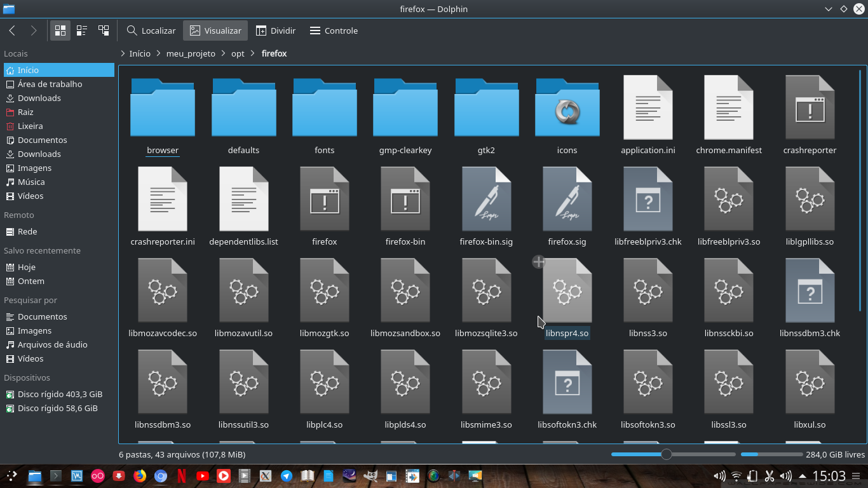Open the Localizar search tool
Viewport: 868px width, 488px height.
(x=151, y=30)
